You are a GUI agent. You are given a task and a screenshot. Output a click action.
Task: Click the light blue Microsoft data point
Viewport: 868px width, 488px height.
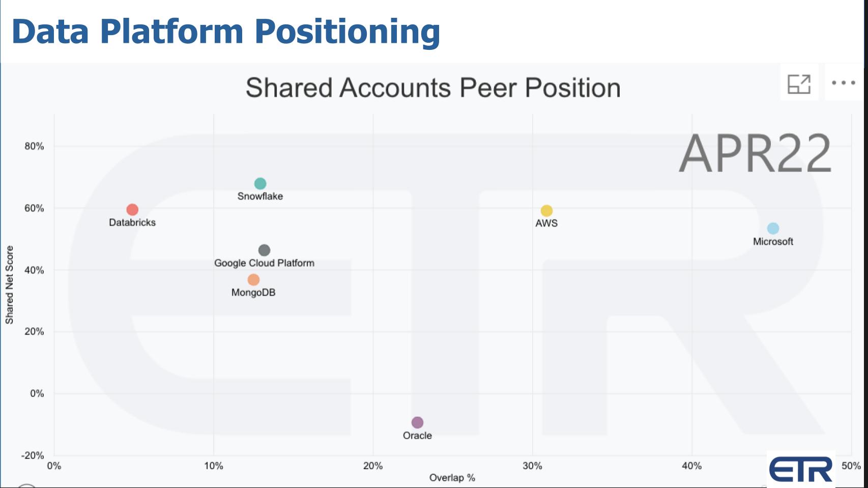pos(773,229)
